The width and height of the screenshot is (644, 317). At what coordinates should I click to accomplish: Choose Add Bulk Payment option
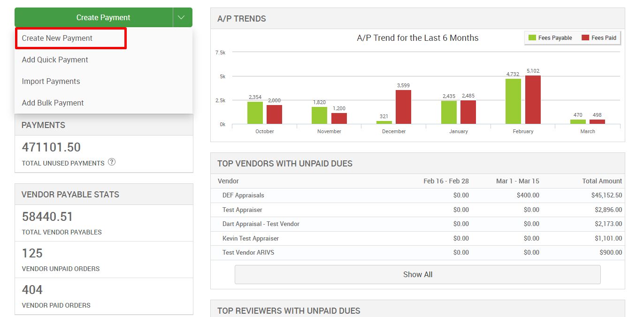click(x=53, y=103)
